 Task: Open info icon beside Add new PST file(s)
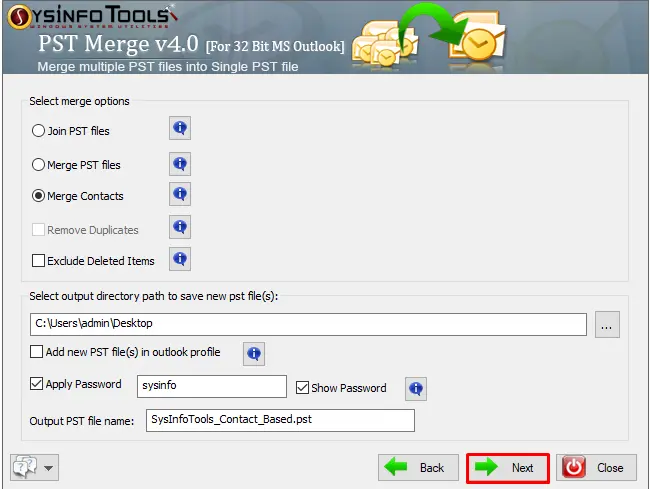click(254, 354)
